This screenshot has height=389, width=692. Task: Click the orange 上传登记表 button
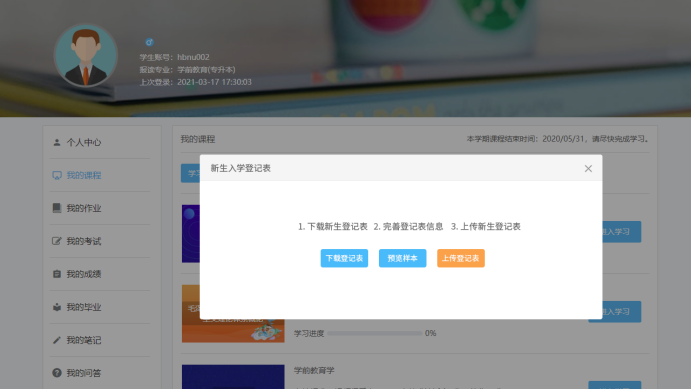pos(461,258)
